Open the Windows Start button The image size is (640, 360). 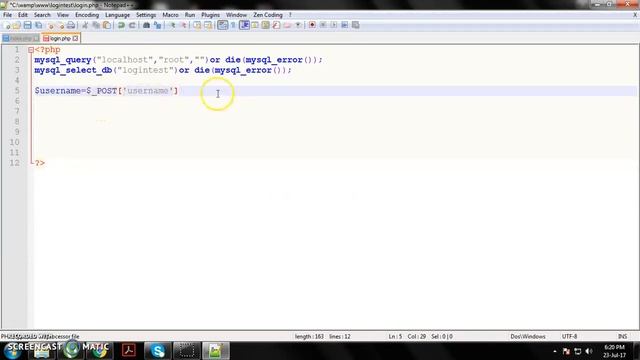tap(12, 351)
